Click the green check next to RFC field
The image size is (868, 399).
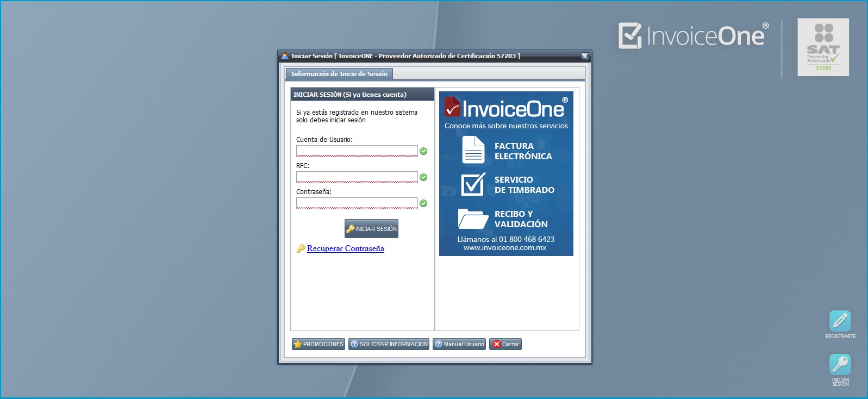(423, 177)
